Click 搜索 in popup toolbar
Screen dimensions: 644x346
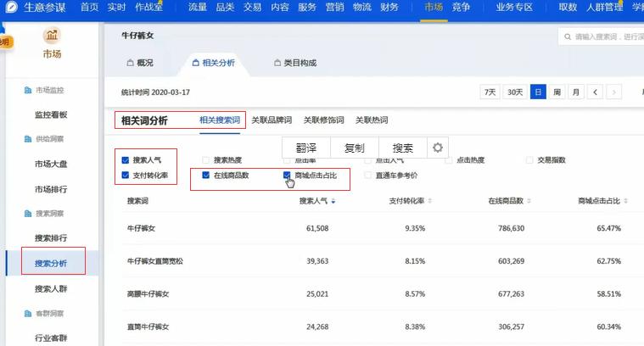point(402,148)
